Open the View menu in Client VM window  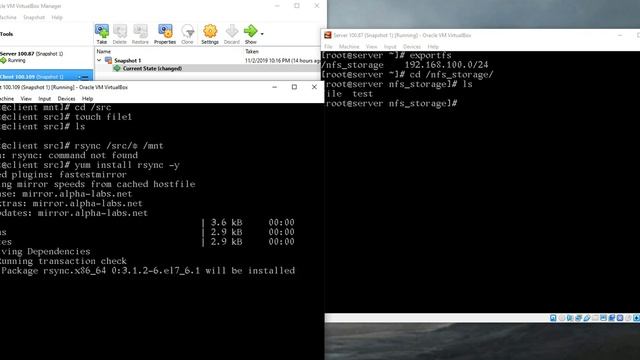point(26,99)
